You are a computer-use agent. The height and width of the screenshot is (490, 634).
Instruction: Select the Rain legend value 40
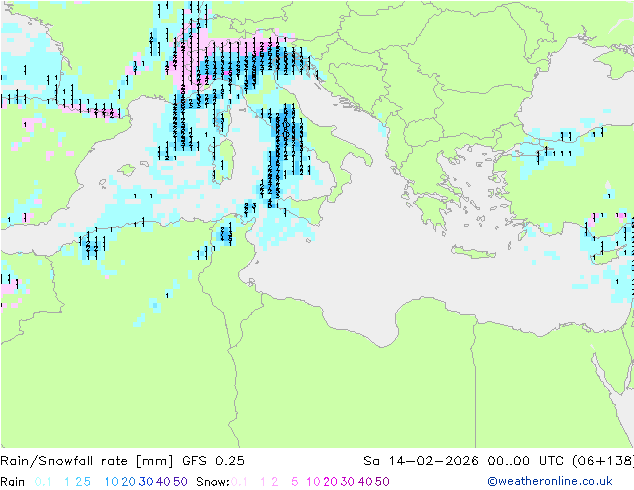pyautogui.click(x=163, y=482)
